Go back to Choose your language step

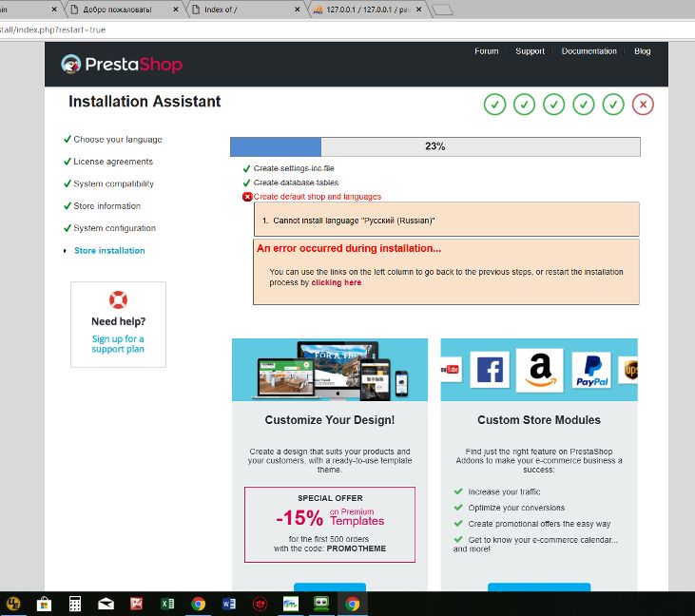coord(118,139)
